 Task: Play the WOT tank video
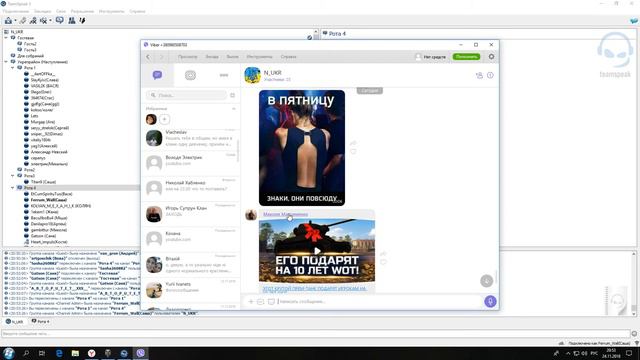click(317, 251)
